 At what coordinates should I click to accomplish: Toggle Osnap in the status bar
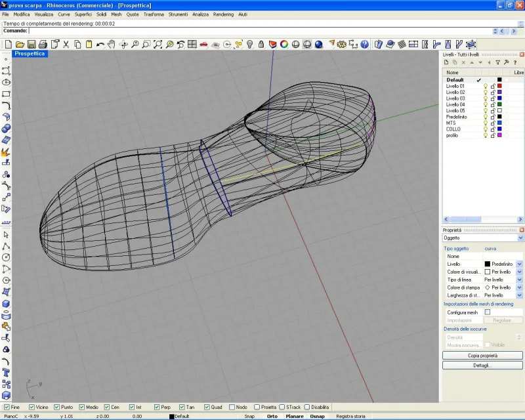[317, 416]
